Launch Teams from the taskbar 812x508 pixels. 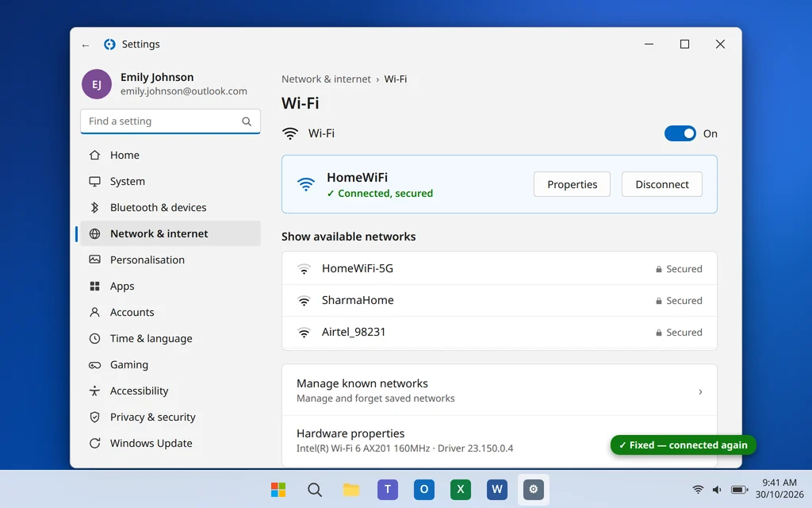coord(387,489)
